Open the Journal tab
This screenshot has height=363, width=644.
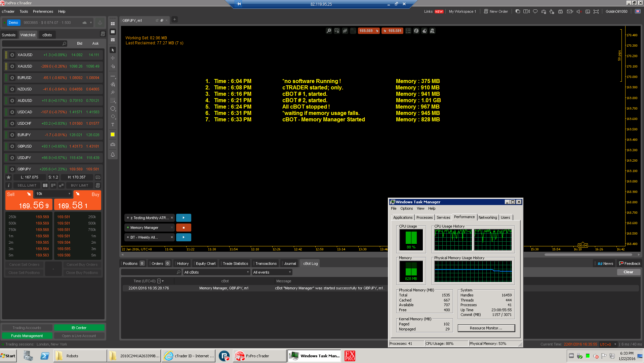point(290,264)
